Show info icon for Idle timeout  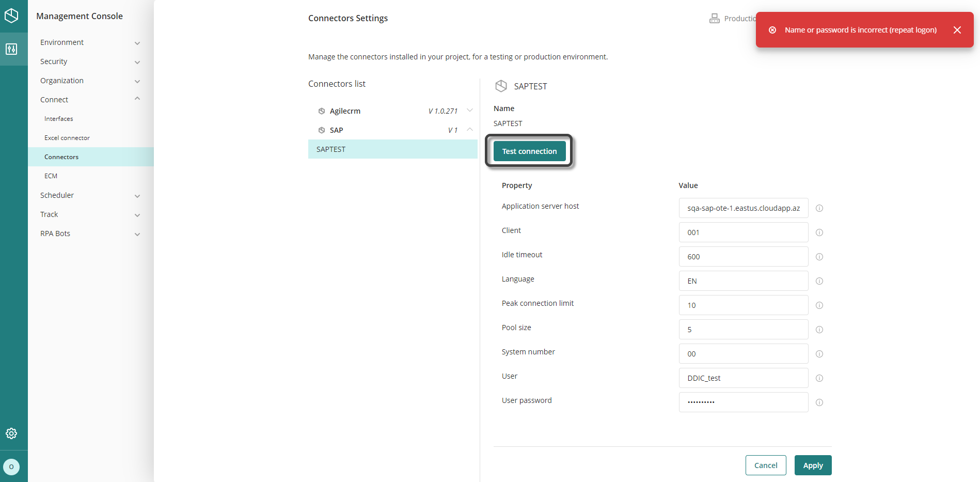pos(819,257)
